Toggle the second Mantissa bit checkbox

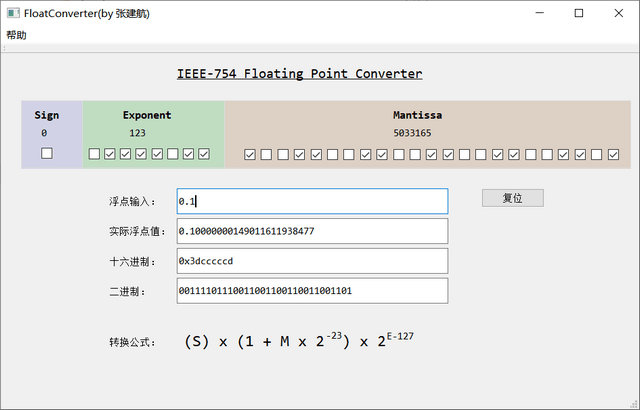tap(267, 154)
